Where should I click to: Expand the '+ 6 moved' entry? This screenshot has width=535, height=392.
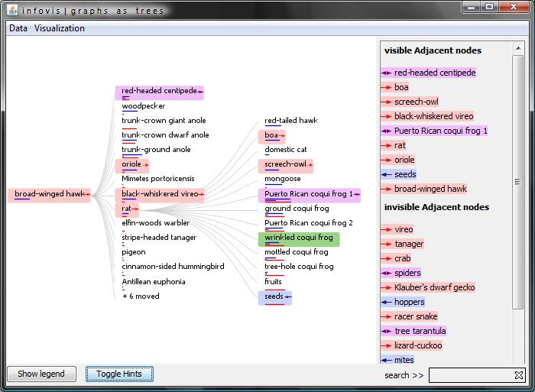[x=141, y=296]
